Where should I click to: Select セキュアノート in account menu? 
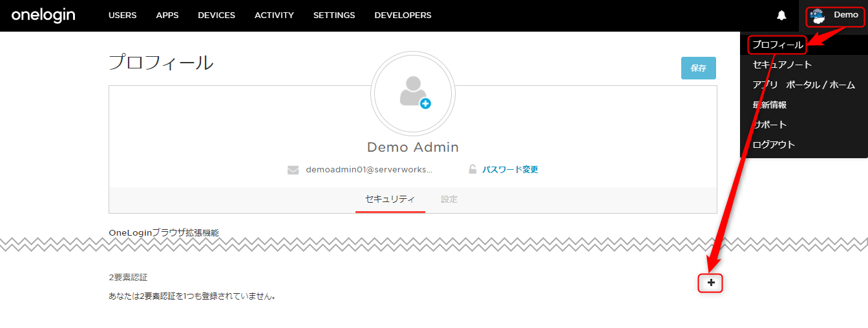783,65
